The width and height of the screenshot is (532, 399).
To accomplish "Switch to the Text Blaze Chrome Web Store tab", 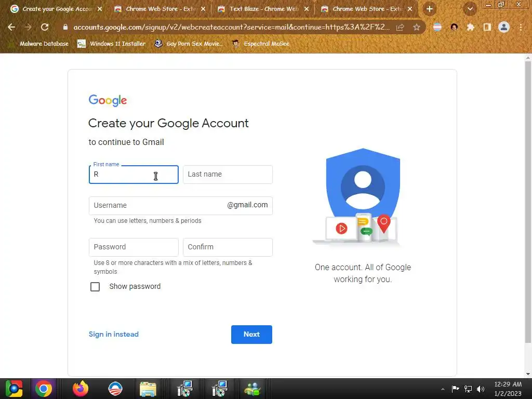I will coord(259,9).
